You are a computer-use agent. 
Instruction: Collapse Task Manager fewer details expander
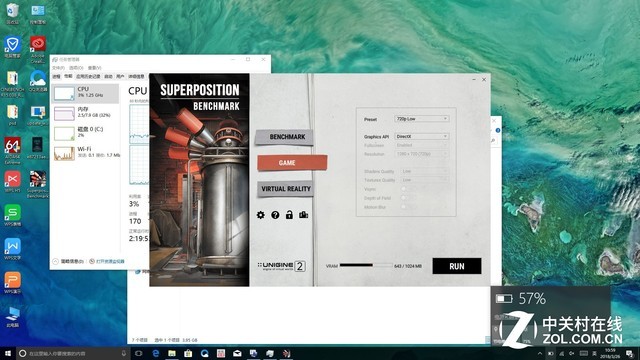[68, 261]
